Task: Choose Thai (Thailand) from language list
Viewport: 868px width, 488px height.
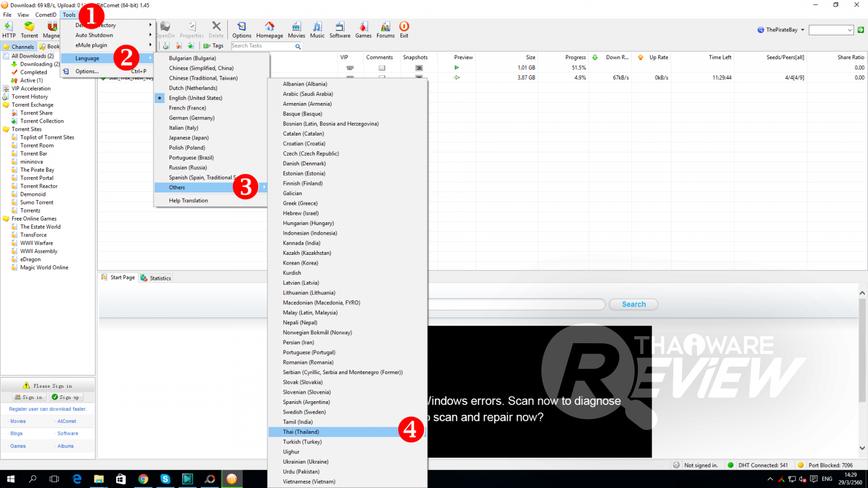Action: [x=301, y=432]
